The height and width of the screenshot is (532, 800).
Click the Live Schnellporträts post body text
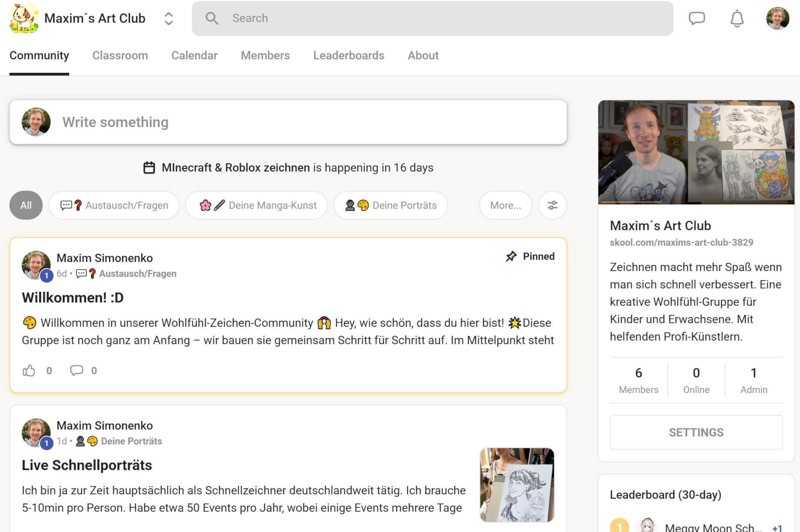click(x=244, y=499)
